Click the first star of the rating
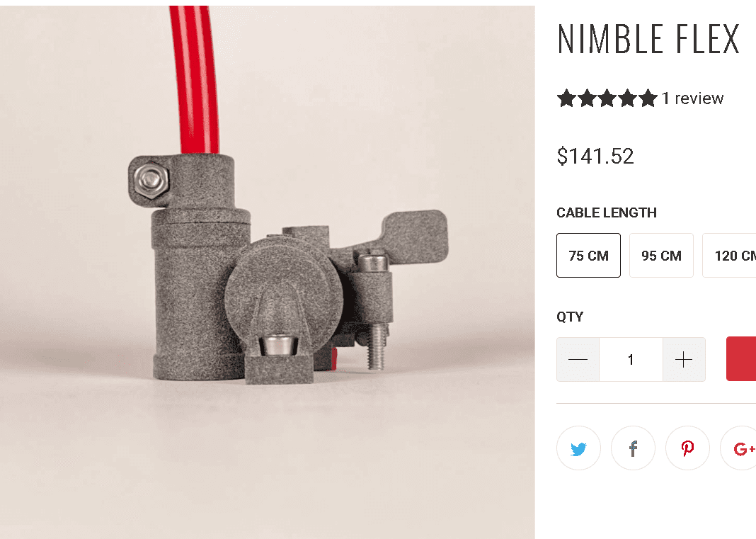The width and height of the screenshot is (756, 539). click(566, 98)
